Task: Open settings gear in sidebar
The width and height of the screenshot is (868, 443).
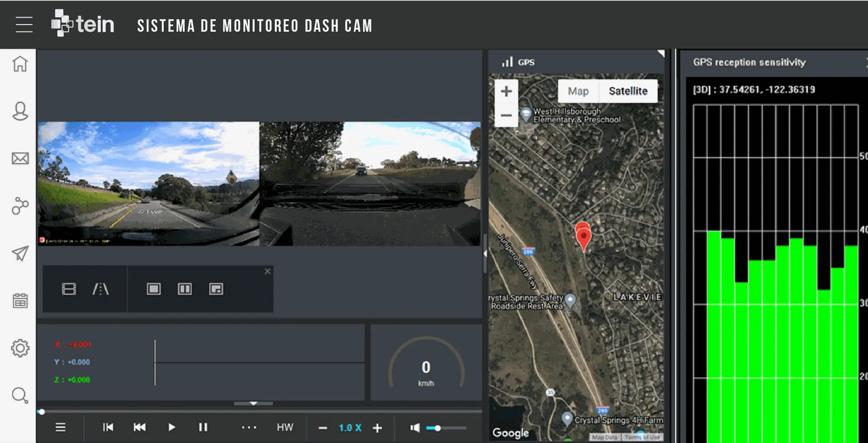Action: coord(20,348)
